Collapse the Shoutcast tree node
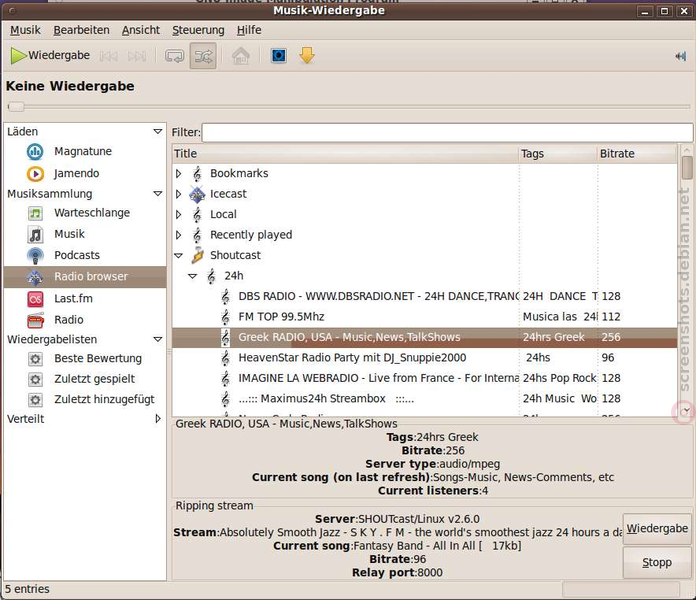Viewport: 696px width, 600px height. point(178,255)
